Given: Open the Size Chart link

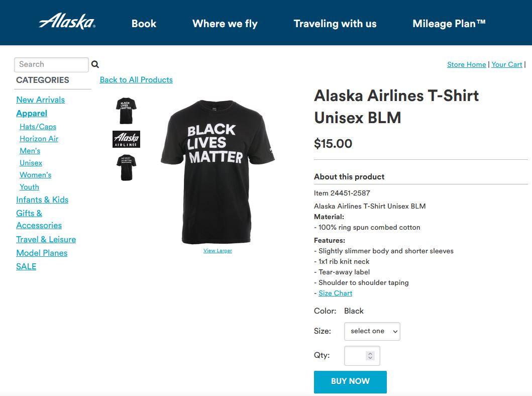Looking at the screenshot, I should coord(335,293).
